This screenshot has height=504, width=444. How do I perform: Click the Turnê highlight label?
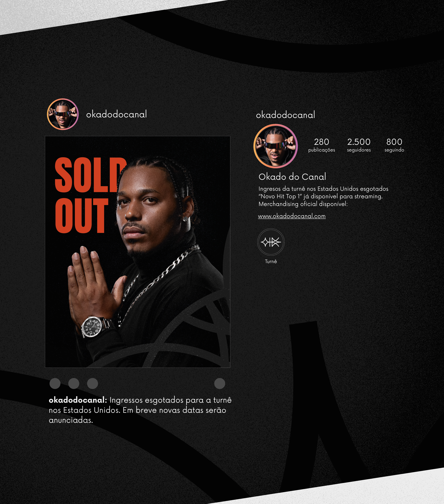(271, 262)
